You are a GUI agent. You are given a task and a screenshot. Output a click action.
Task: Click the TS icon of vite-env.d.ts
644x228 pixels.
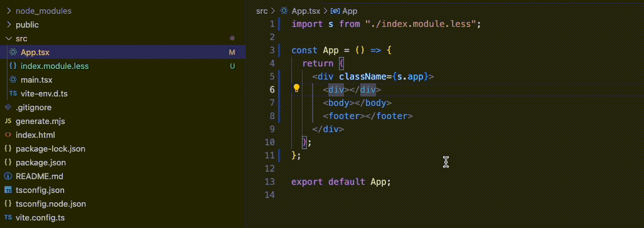pos(13,93)
